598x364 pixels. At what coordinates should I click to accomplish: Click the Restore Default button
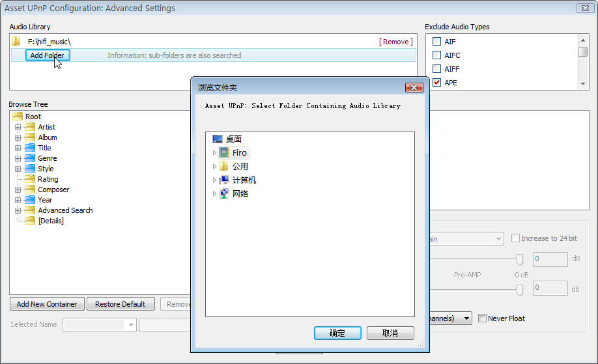tap(121, 304)
